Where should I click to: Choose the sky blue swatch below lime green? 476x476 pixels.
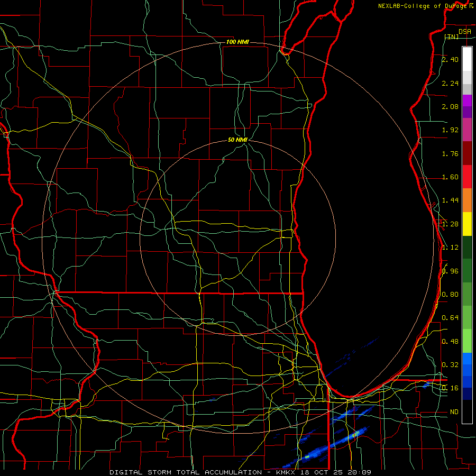(467, 359)
